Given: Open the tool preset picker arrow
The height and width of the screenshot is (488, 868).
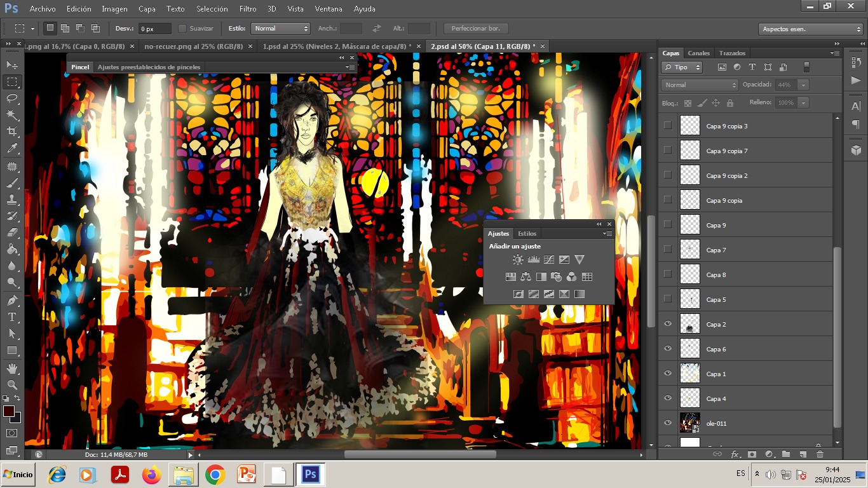Looking at the screenshot, I should click(32, 29).
